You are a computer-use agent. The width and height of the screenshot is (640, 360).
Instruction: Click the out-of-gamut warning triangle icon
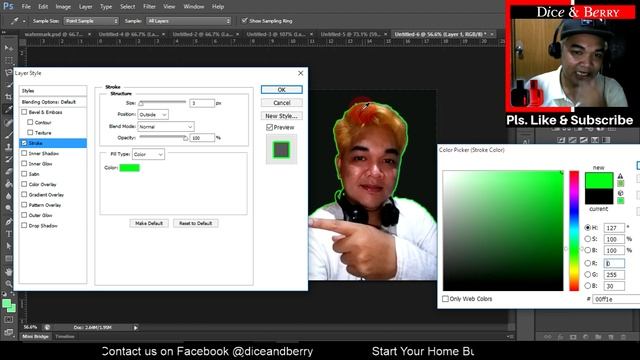click(620, 176)
